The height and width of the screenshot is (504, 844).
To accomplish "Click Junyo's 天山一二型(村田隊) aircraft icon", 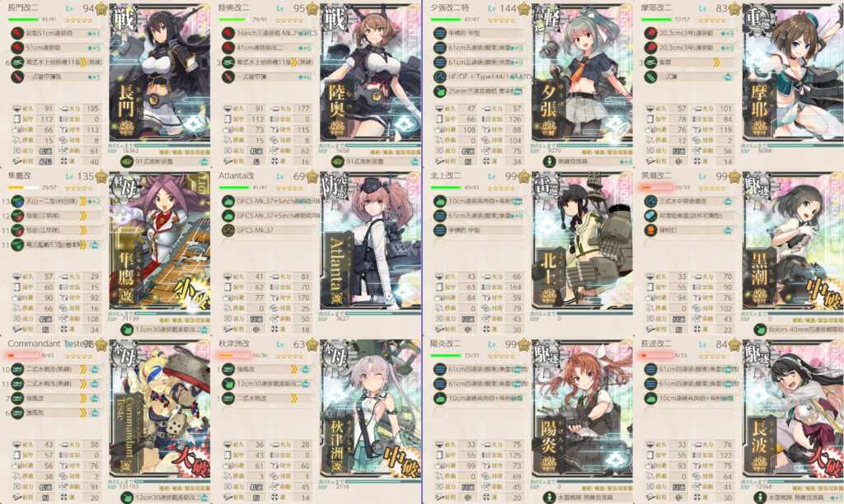I will coord(17,201).
